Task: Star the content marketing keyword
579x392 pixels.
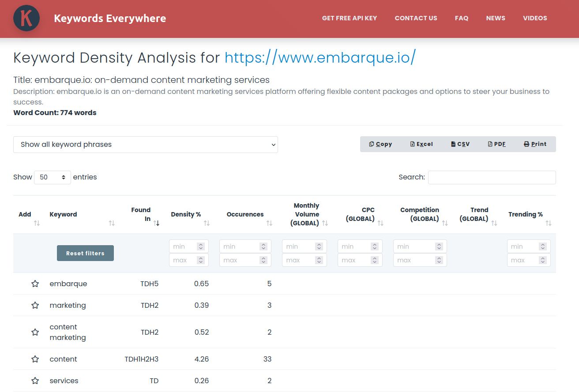Action: pyautogui.click(x=35, y=332)
